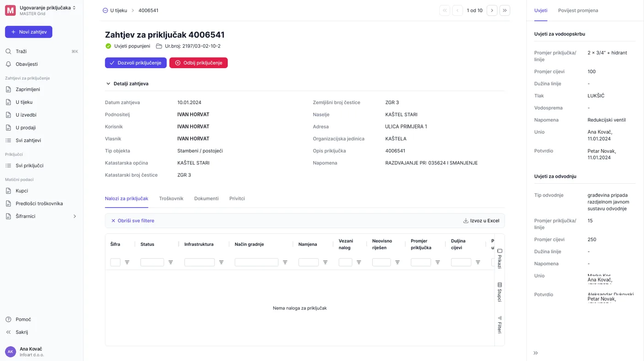This screenshot has width=644, height=361.
Task: Go to the next request arrow
Action: tap(492, 10)
